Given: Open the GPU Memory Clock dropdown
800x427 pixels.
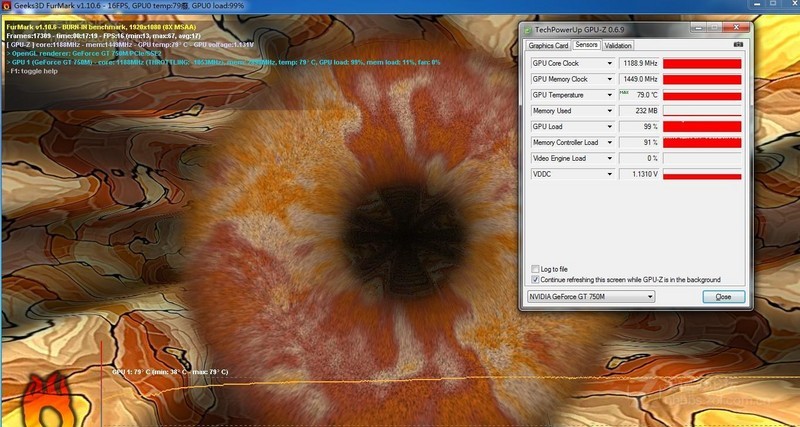Looking at the screenshot, I should [x=609, y=79].
